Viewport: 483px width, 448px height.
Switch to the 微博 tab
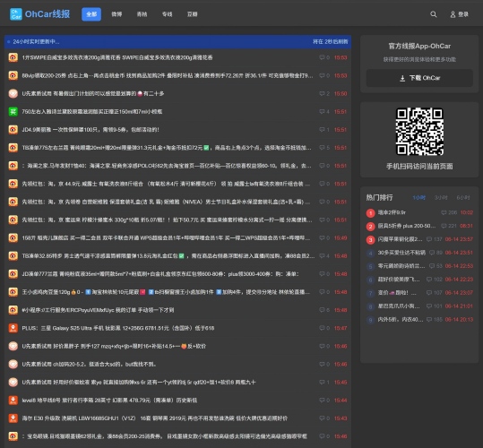pos(116,14)
